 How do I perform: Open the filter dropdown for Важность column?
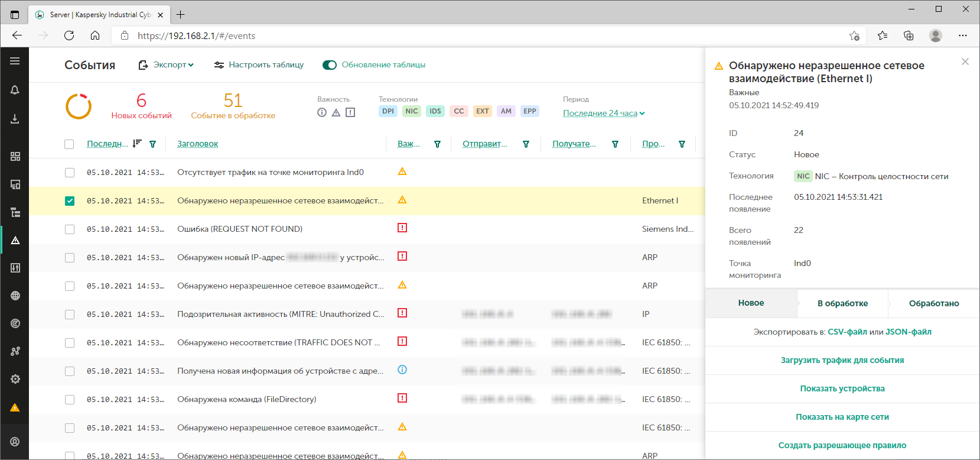click(437, 144)
